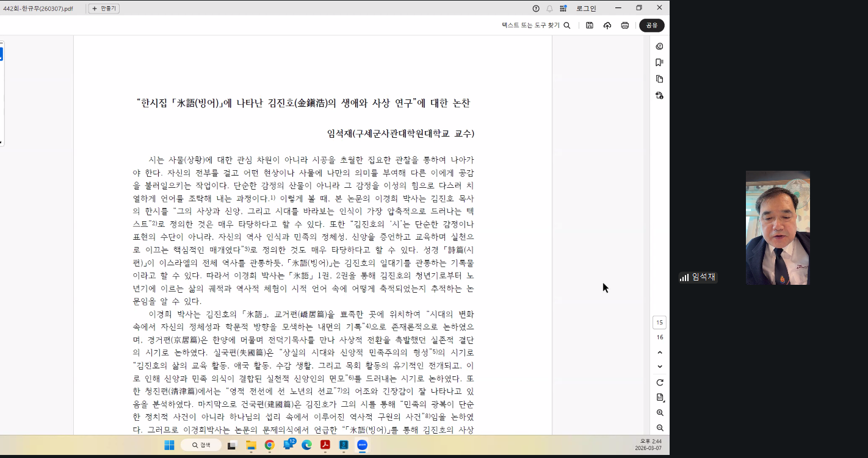Viewport: 868px width, 458px height.
Task: Click the 로그인 sign-in link
Action: point(586,9)
